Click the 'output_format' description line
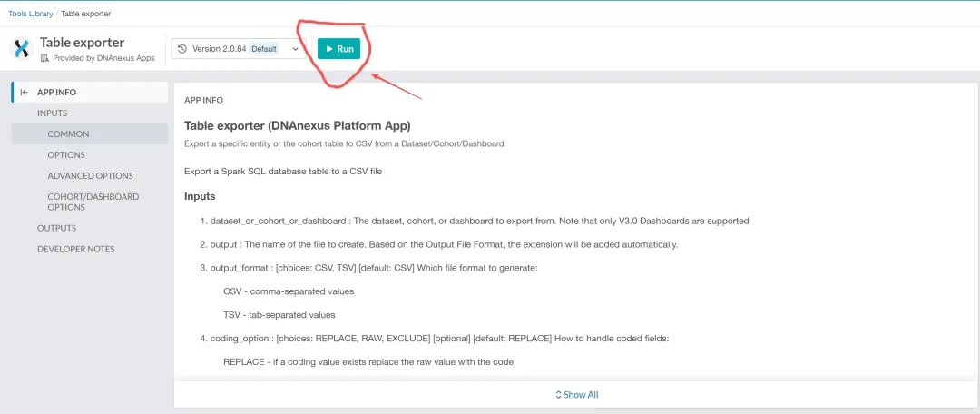Viewport: 980px width, 414px height. 374,268
